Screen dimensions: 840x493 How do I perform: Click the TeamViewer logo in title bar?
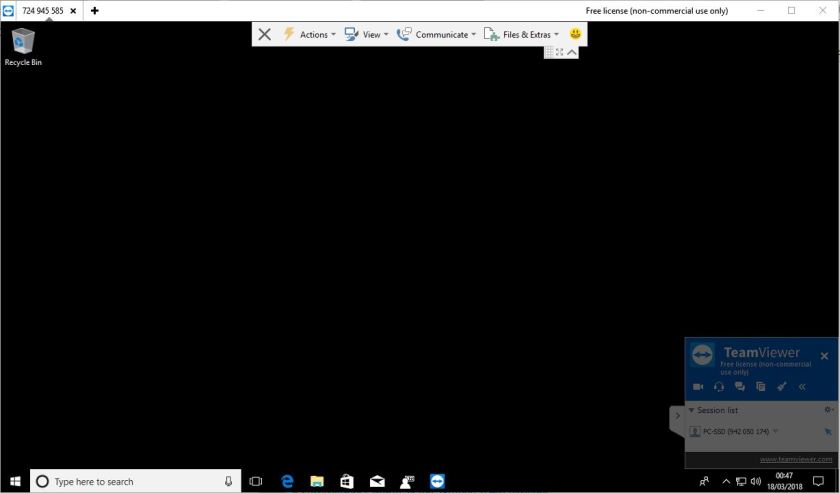point(8,11)
